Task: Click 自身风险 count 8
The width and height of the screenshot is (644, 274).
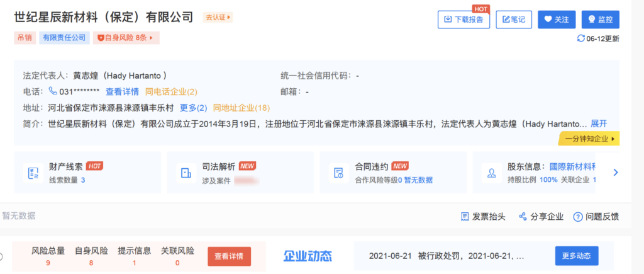Action: click(91, 263)
